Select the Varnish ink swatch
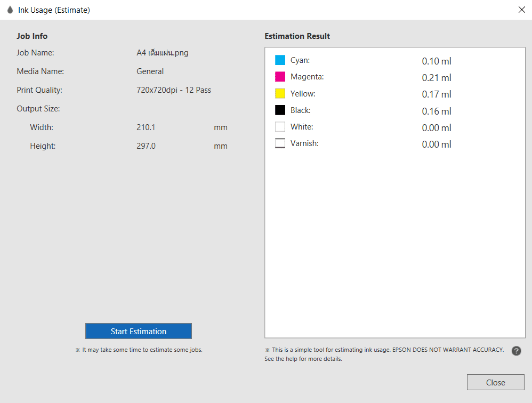This screenshot has height=403, width=532. click(x=280, y=143)
